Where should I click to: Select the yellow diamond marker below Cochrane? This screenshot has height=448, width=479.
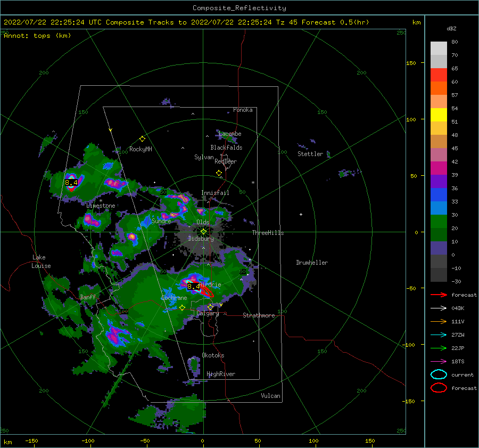[x=183, y=308]
